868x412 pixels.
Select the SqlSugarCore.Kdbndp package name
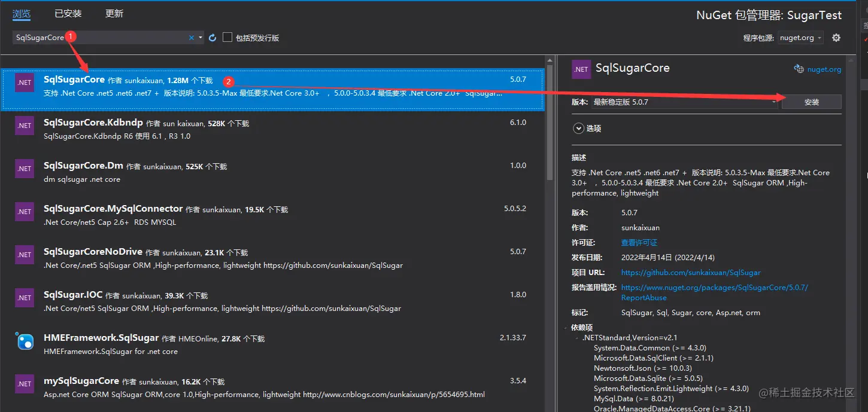93,123
